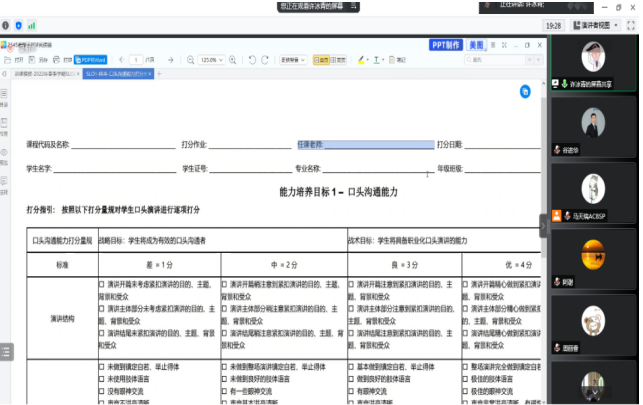The width and height of the screenshot is (643, 405).
Task: Click the 美图 button
Action: tap(477, 45)
